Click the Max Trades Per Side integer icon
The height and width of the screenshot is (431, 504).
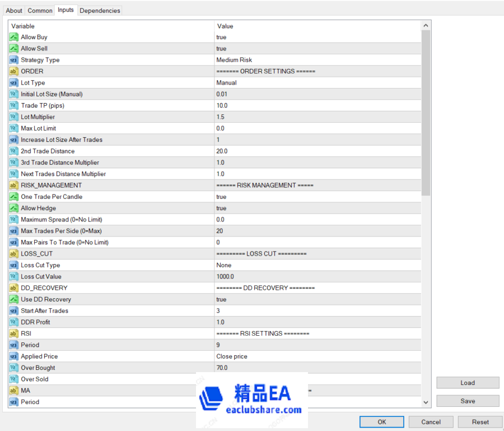[x=14, y=231]
